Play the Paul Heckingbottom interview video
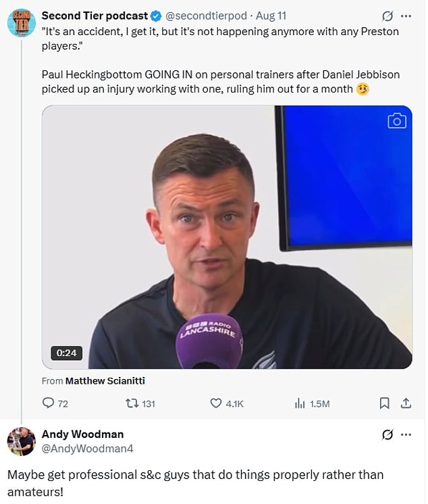 pos(227,236)
